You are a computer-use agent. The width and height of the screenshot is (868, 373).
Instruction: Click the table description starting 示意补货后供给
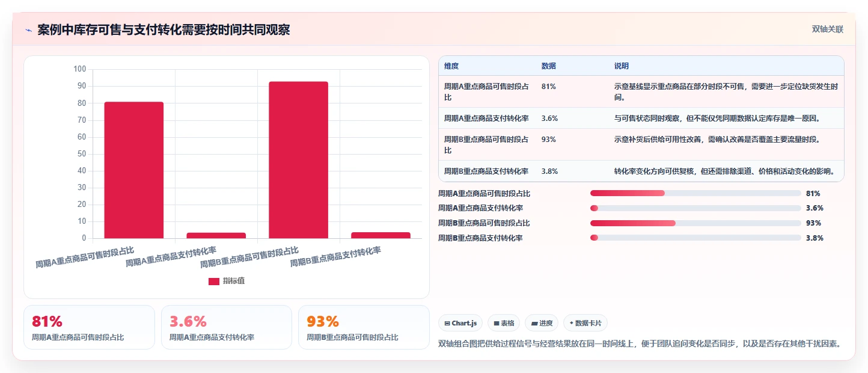tap(717, 140)
